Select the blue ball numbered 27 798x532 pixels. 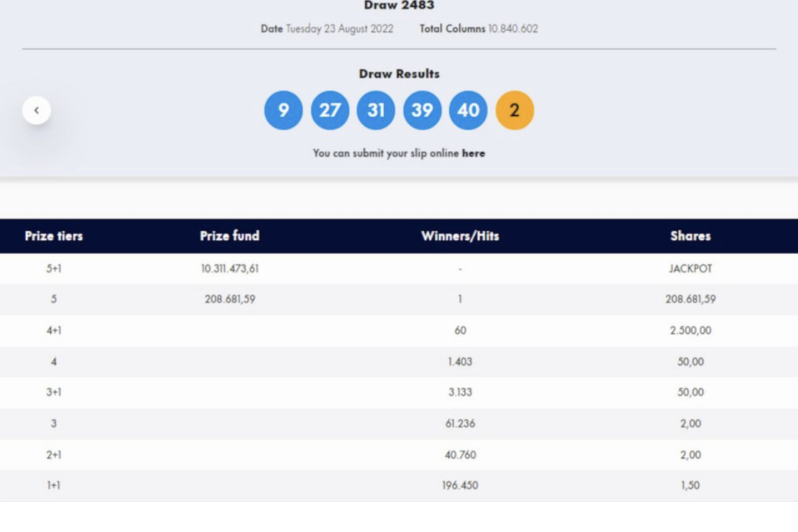(329, 110)
